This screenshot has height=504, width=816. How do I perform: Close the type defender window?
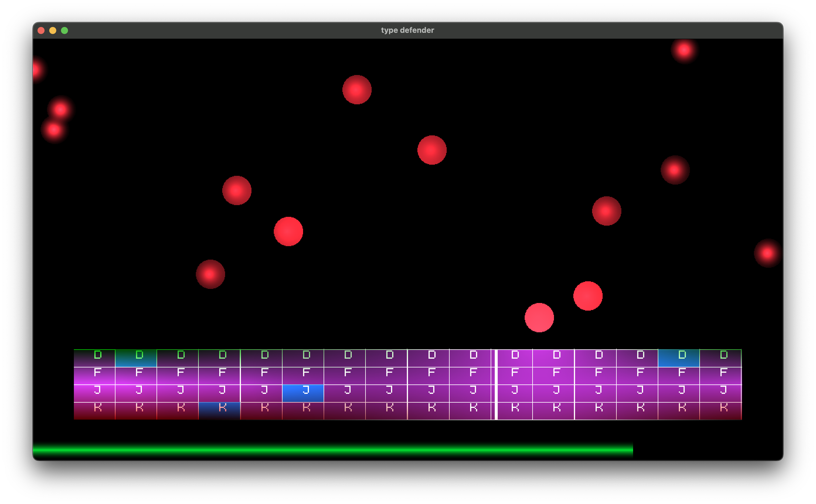[x=41, y=30]
